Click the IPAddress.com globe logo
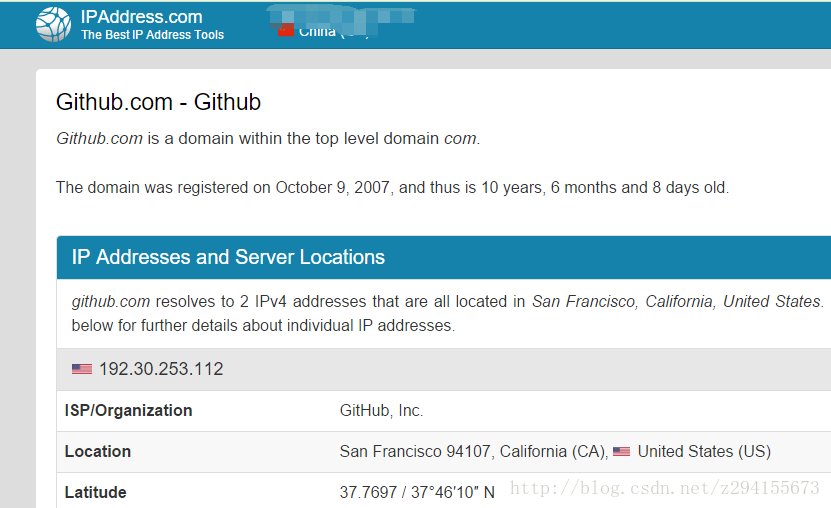Image resolution: width=831 pixels, height=508 pixels. 53,24
